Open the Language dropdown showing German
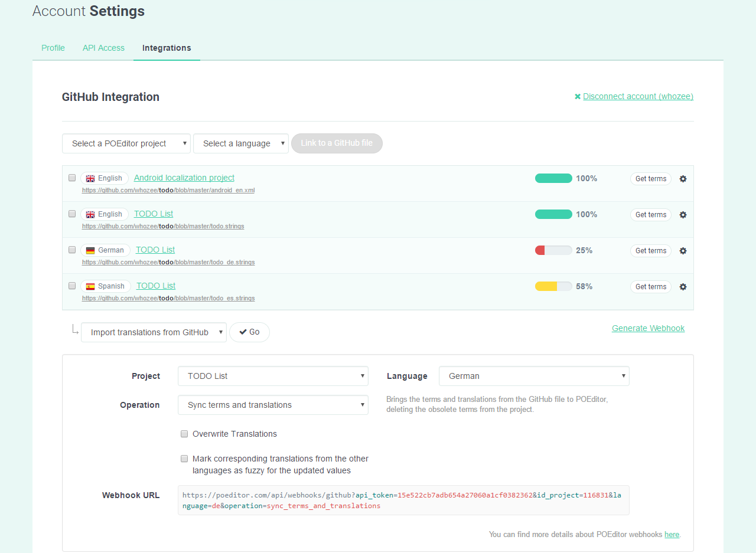This screenshot has height=553, width=756. coord(534,376)
